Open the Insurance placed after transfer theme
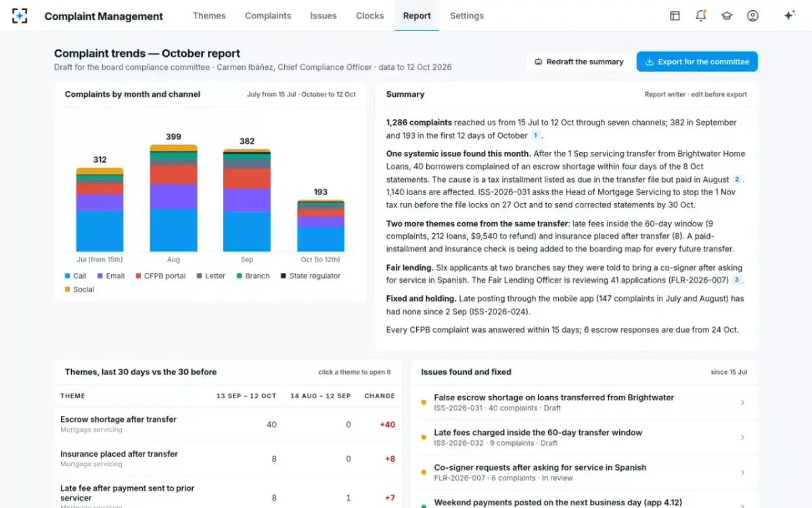This screenshot has width=812, height=508. [x=228, y=459]
